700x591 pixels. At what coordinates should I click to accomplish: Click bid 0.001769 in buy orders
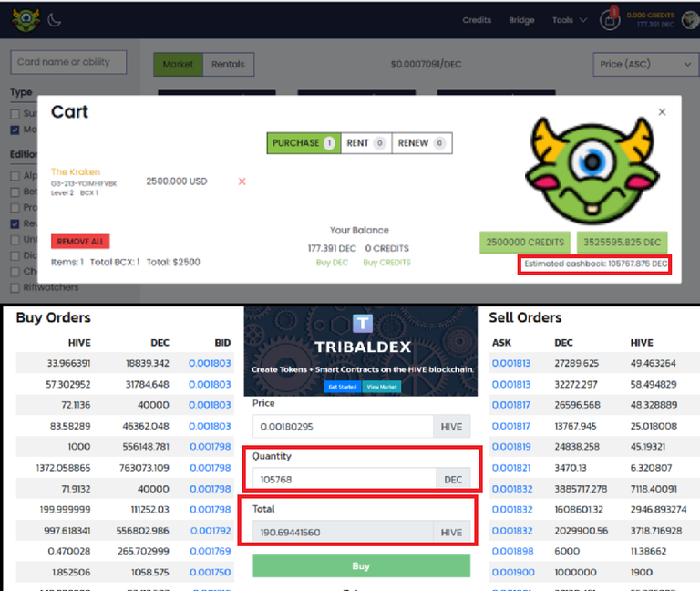[x=211, y=551]
